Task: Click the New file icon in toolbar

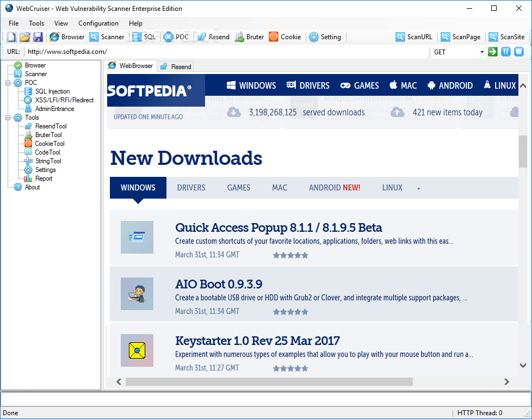Action: click(x=12, y=37)
